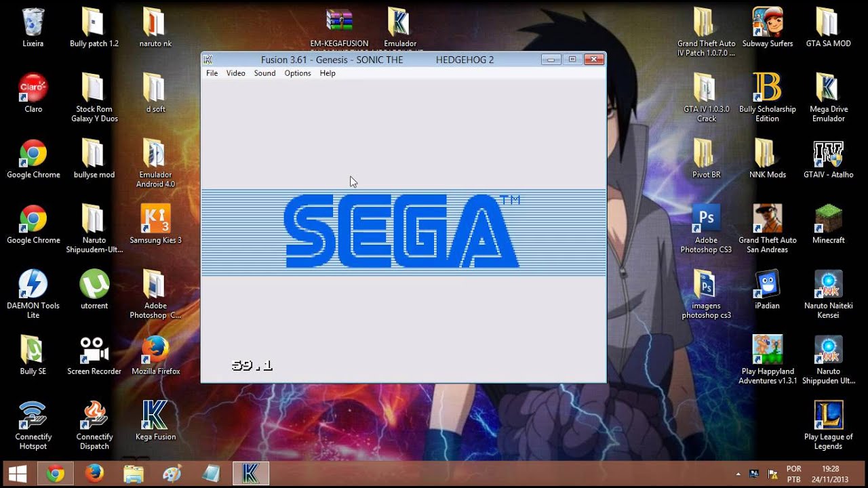
Task: Select the Subway Surfers shortcut
Action: (767, 27)
